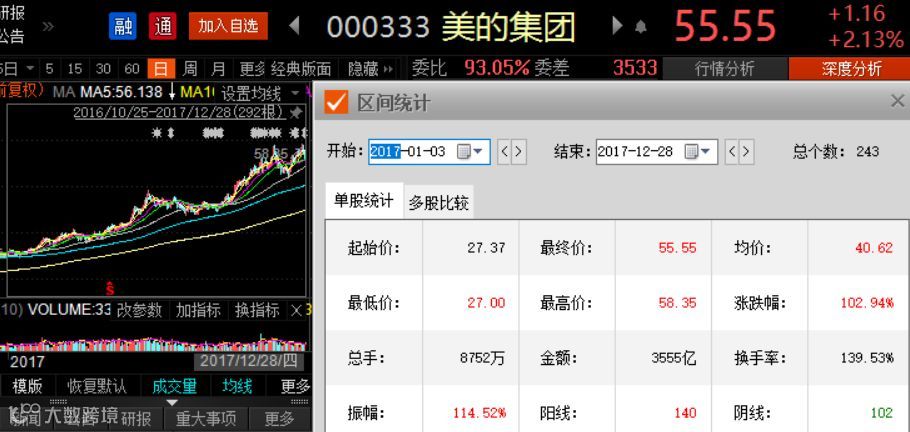
Task: Click 改参数 to modify indicator parameters
Action: coord(139,310)
